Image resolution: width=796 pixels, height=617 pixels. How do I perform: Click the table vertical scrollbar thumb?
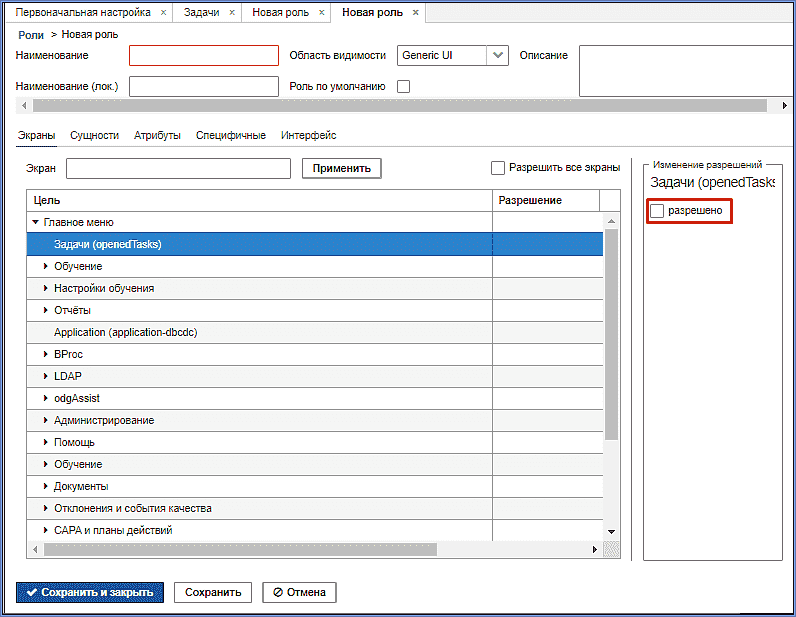[x=611, y=334]
